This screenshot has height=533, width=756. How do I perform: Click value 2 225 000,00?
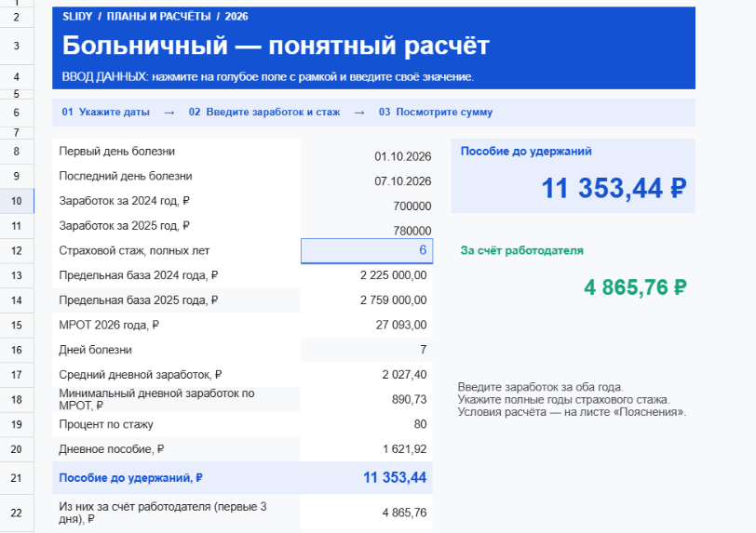click(x=394, y=275)
